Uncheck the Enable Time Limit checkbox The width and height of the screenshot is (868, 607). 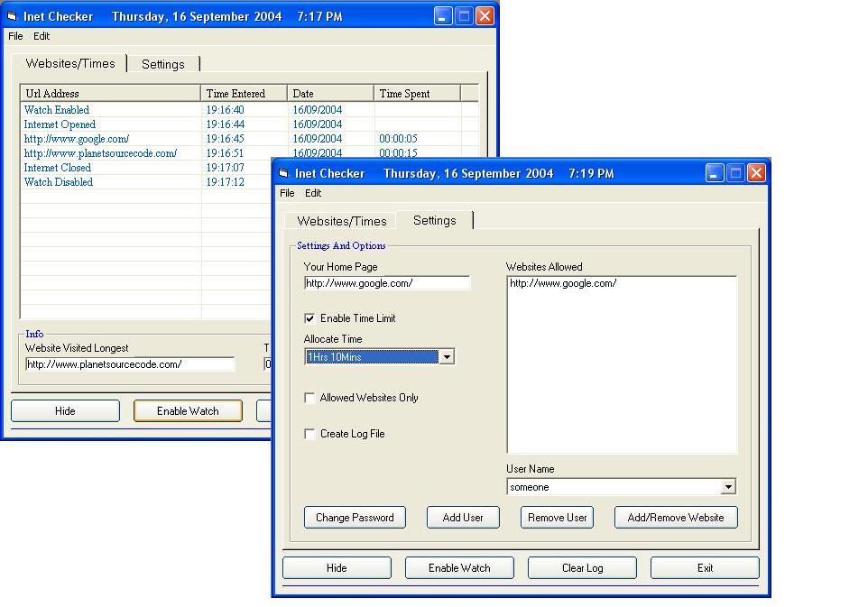pyautogui.click(x=309, y=318)
